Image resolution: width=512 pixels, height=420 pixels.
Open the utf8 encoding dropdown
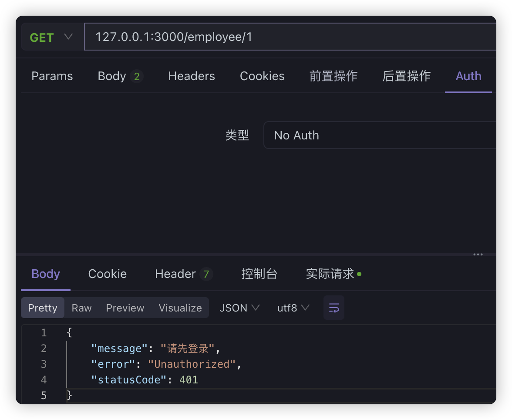293,308
